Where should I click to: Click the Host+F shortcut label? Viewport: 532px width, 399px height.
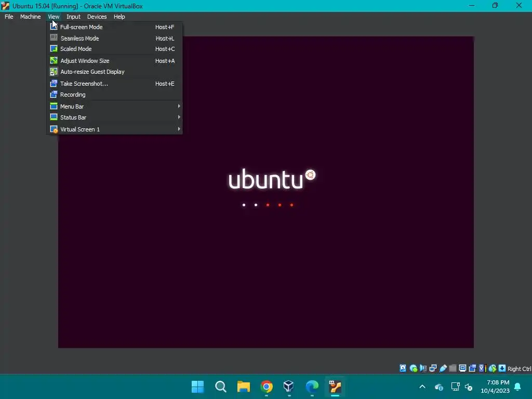pyautogui.click(x=165, y=27)
